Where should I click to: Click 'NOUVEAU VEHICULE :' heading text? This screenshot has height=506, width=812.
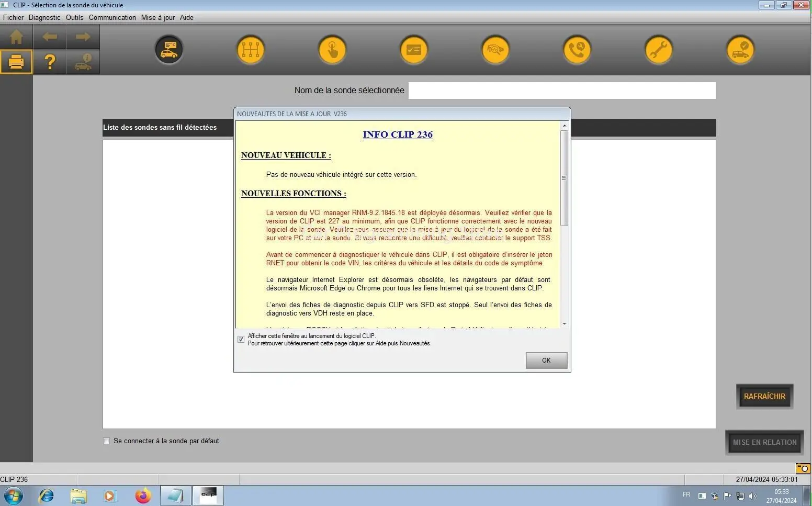[x=286, y=155]
